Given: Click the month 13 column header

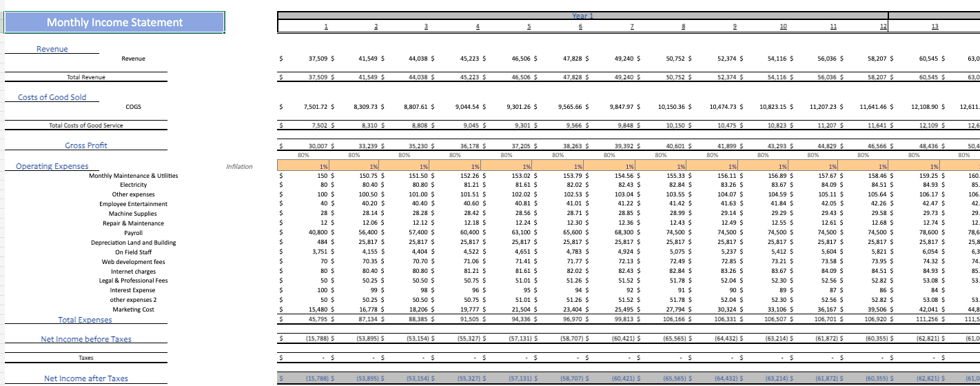Looking at the screenshot, I should click(x=935, y=26).
